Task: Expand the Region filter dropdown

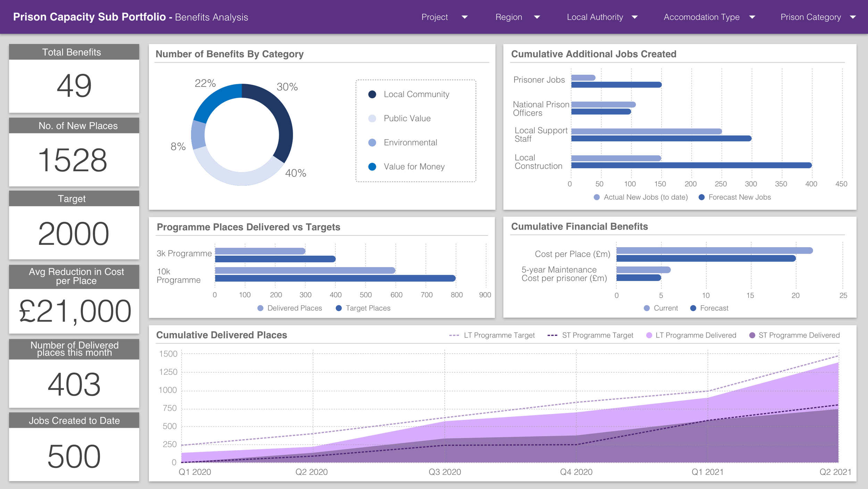Action: [x=536, y=17]
